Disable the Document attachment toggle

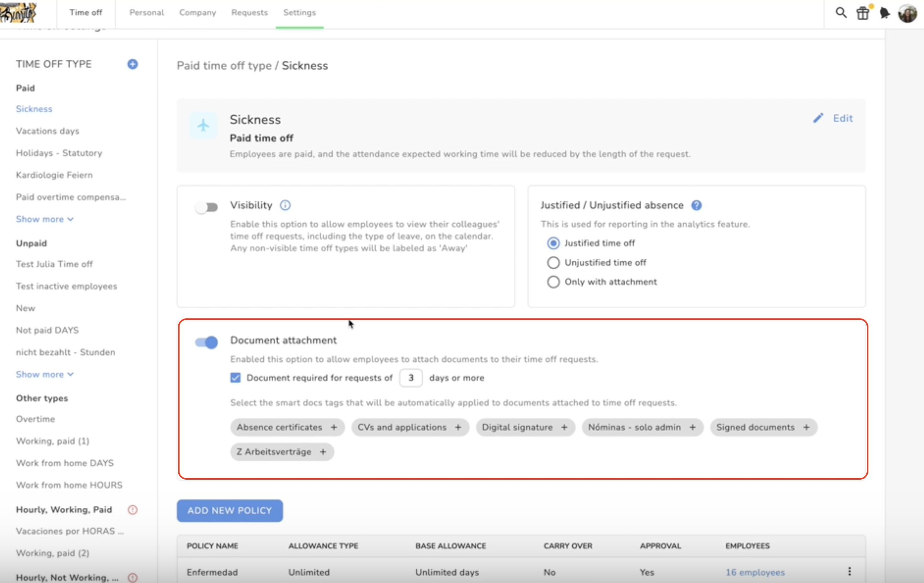pyautogui.click(x=206, y=342)
